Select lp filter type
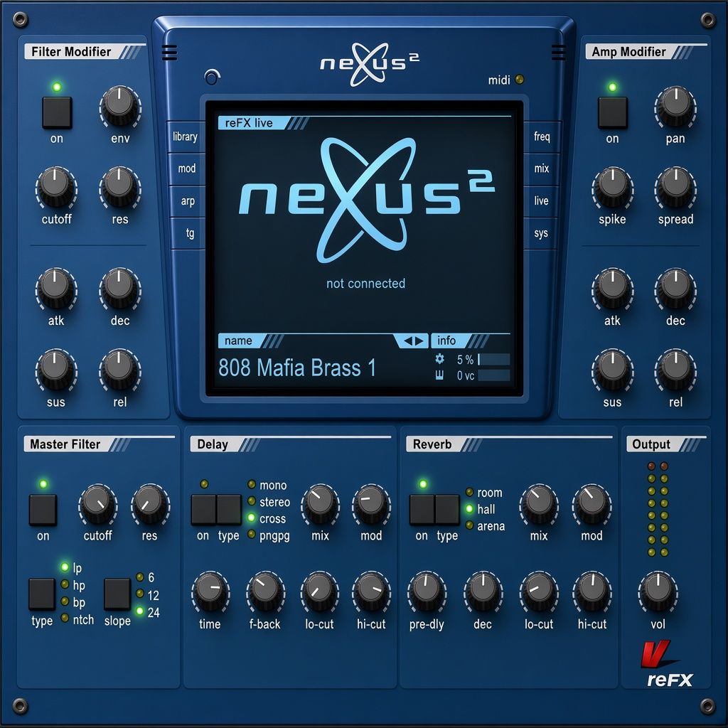Screen dimensions: 728x728 tap(71, 567)
